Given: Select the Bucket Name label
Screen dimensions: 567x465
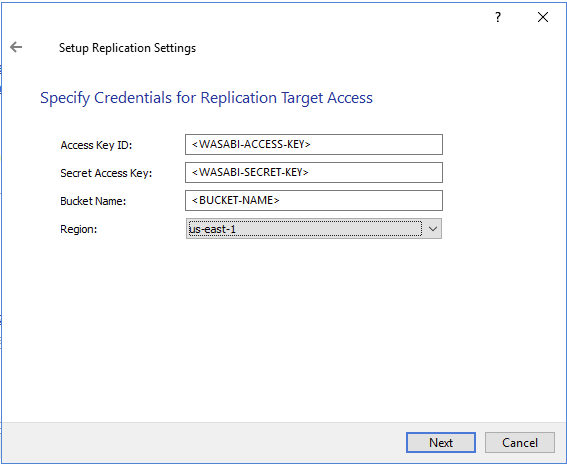Looking at the screenshot, I should click(x=93, y=201).
